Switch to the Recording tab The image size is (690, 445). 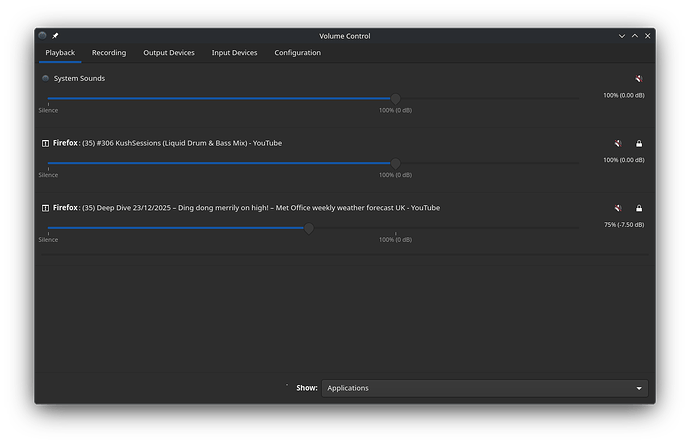pyautogui.click(x=109, y=53)
